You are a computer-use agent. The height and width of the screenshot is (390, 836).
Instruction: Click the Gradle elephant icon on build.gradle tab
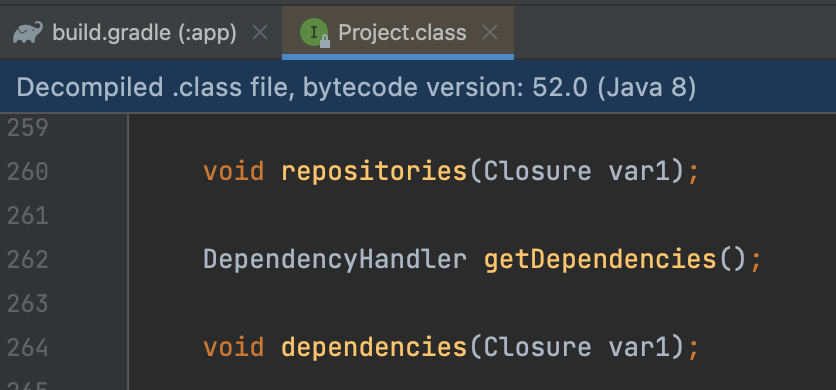tap(27, 33)
